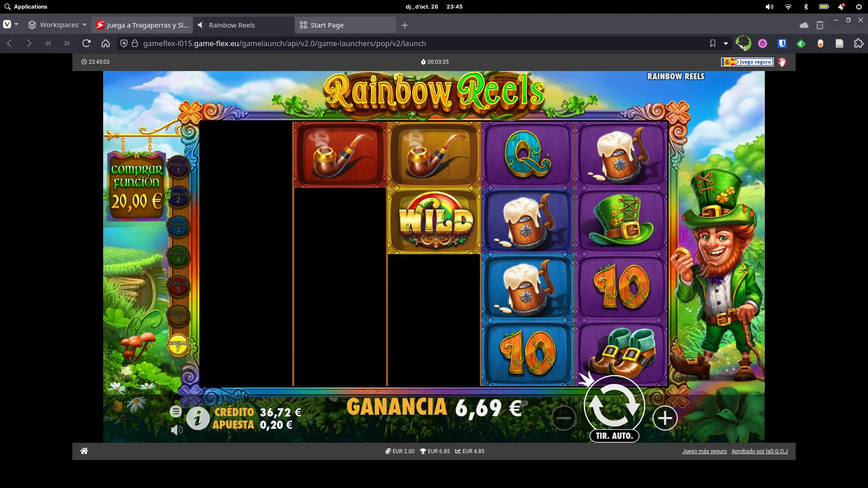Click the red hand self-exclusion icon
The width and height of the screenshot is (868, 488).
tap(782, 62)
